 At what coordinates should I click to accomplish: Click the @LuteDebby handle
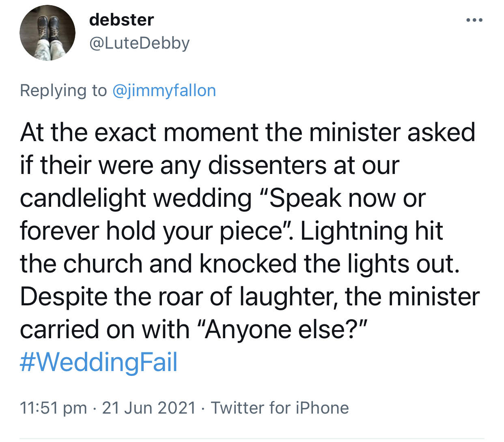pos(139,43)
